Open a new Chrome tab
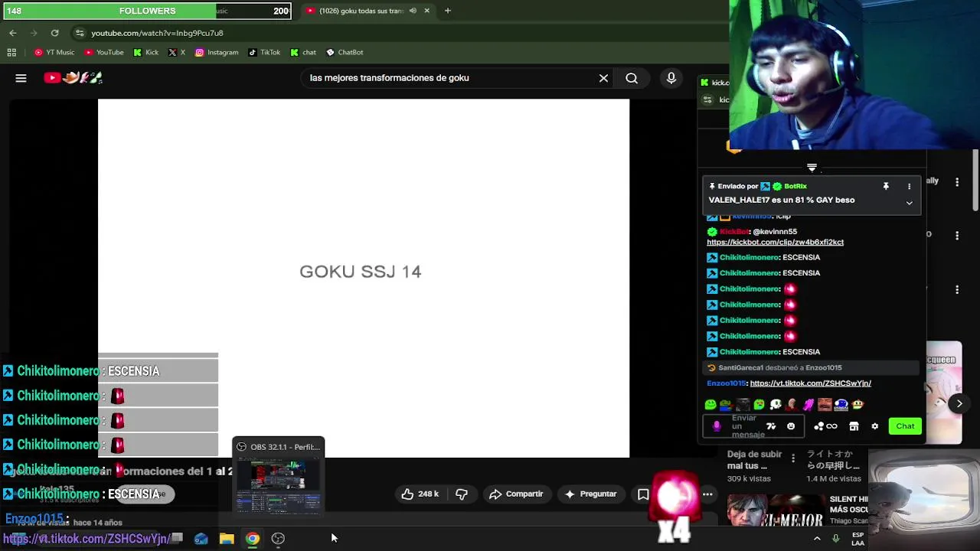This screenshot has width=980, height=551. 448,11
